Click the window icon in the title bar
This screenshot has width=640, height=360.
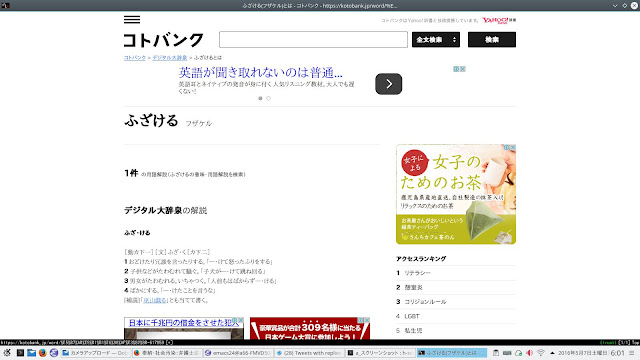click(x=5, y=6)
